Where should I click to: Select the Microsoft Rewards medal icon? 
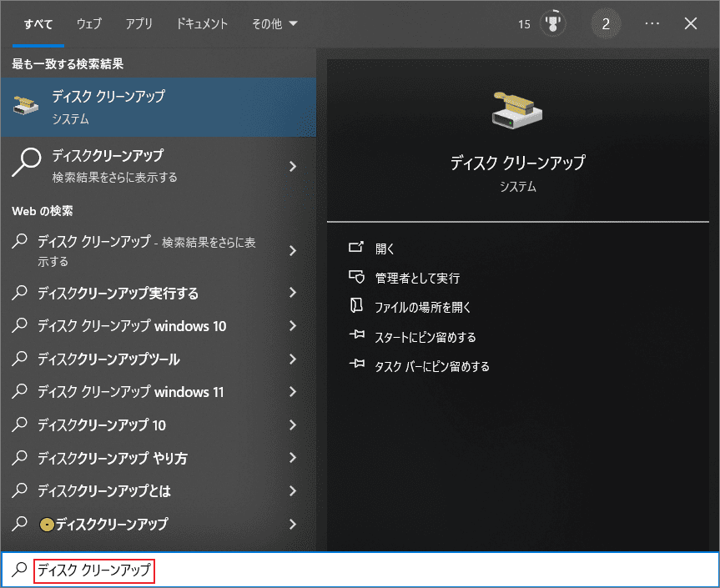click(551, 23)
